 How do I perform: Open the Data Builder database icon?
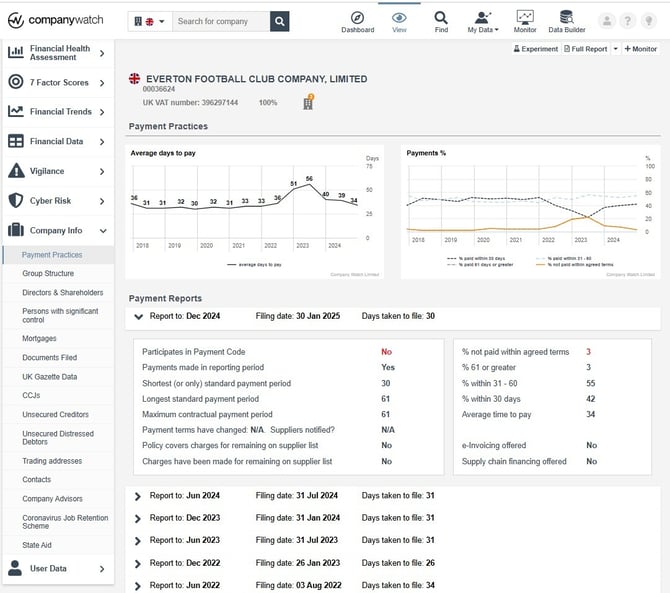(567, 17)
